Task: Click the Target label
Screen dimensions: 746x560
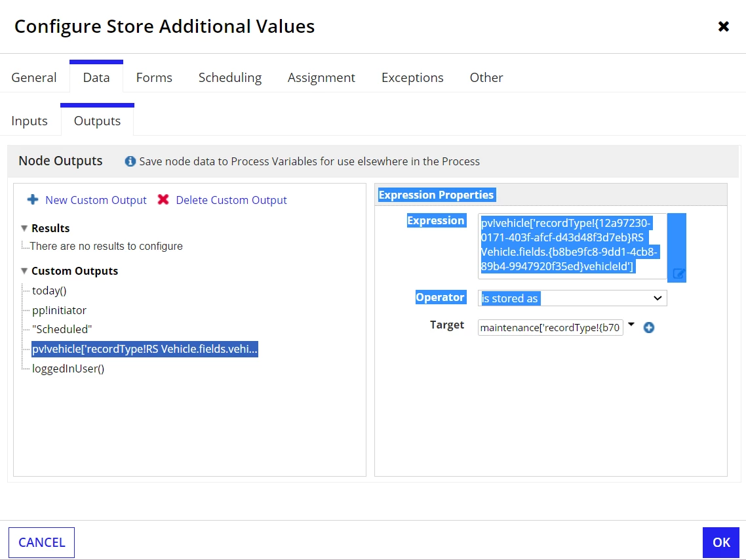Action: 446,325
